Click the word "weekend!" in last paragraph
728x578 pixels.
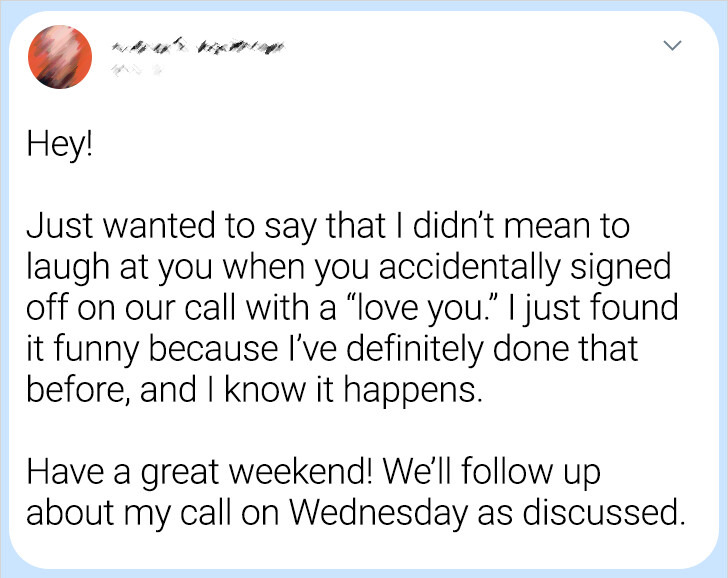coord(301,472)
